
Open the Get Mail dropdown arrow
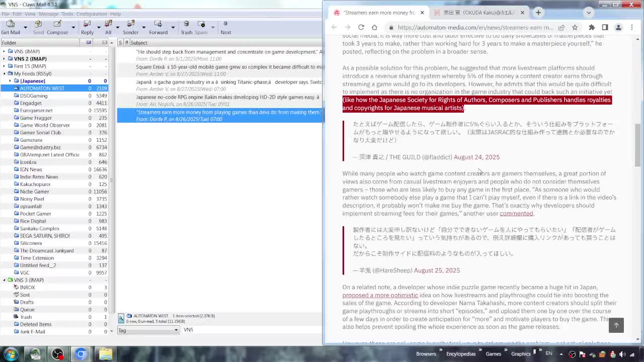click(26, 27)
